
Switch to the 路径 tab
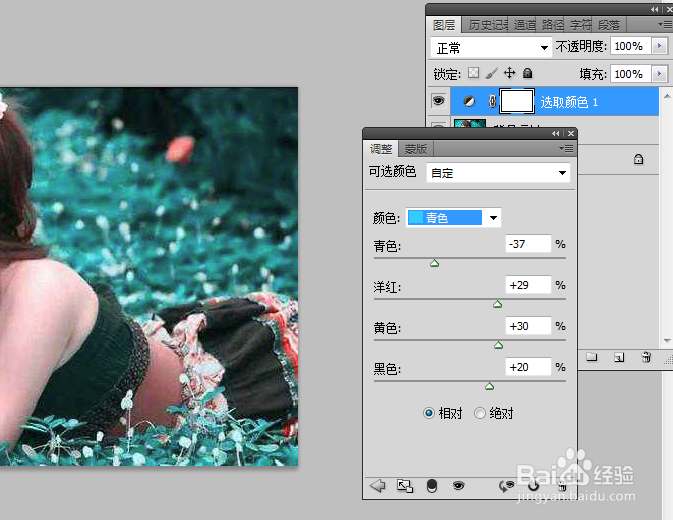click(x=552, y=25)
